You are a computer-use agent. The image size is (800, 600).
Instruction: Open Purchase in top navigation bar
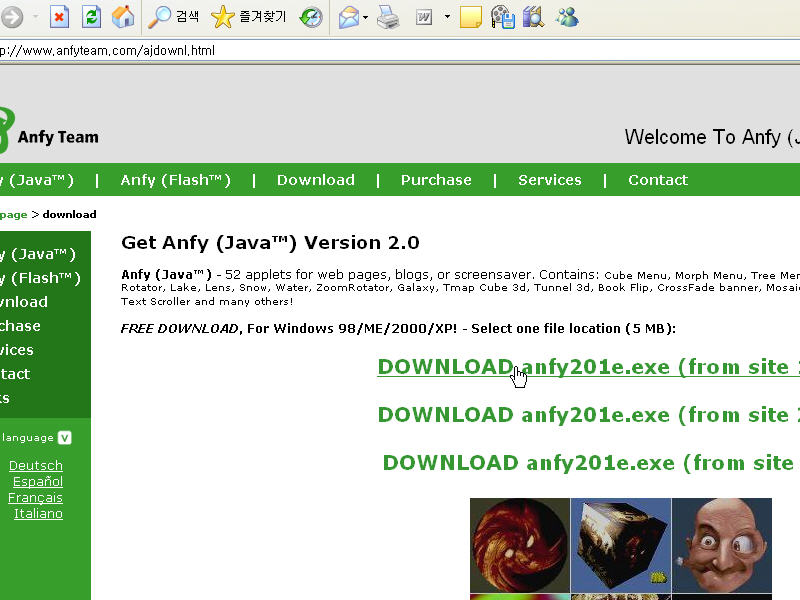coord(436,180)
